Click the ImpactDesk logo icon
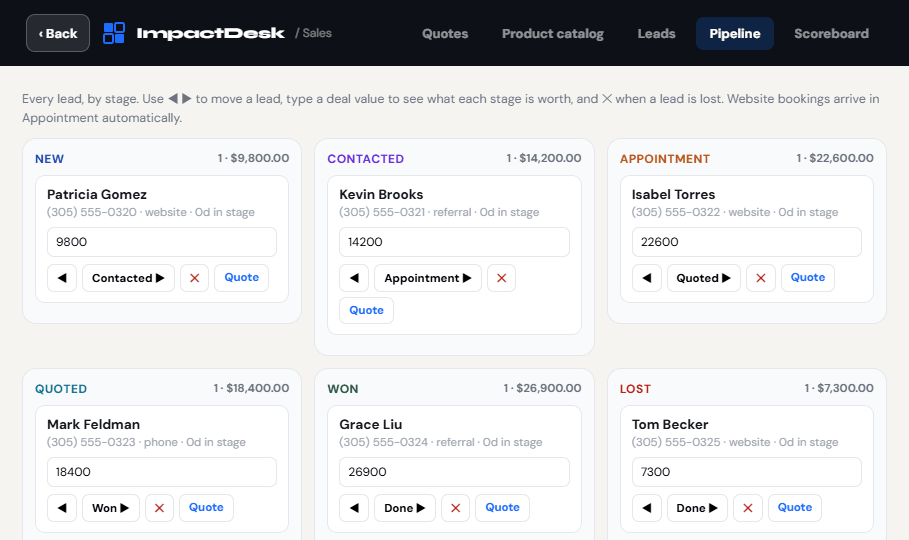This screenshot has height=540, width=909. 114,33
